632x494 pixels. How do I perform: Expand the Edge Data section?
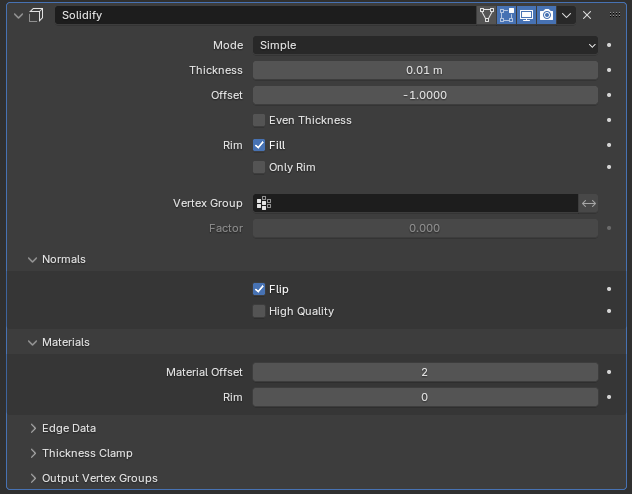[68, 428]
